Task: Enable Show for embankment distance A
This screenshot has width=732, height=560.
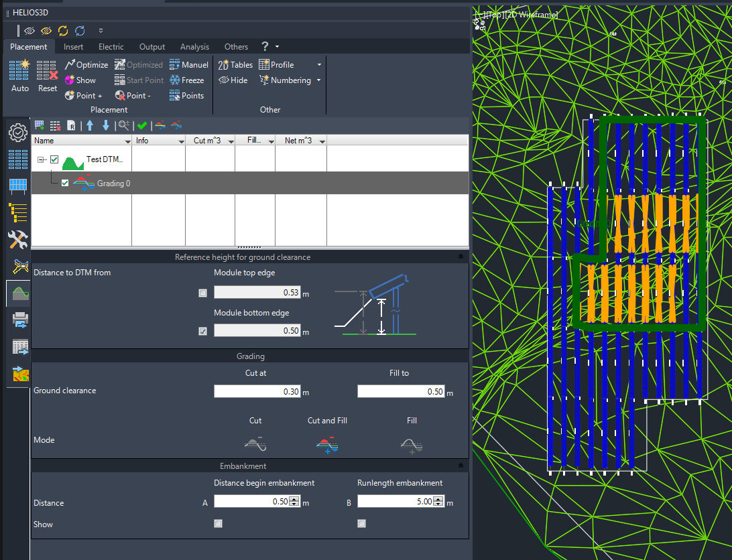Action: click(218, 524)
